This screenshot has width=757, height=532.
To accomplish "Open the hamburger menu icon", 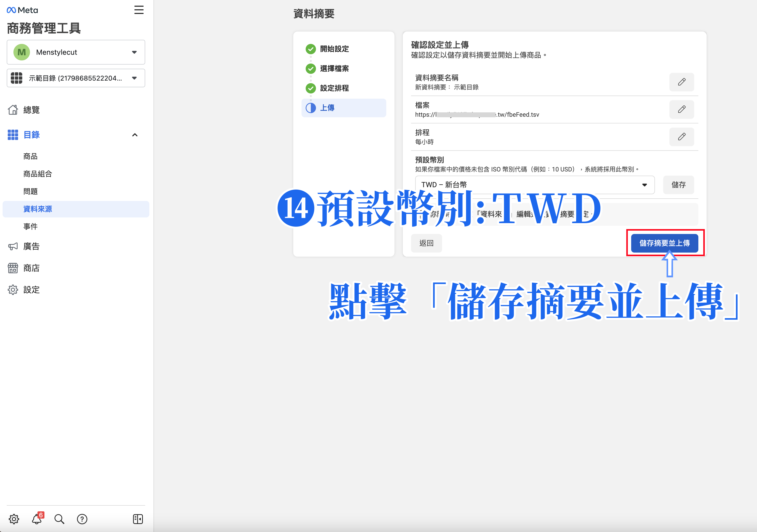I will coord(139,10).
